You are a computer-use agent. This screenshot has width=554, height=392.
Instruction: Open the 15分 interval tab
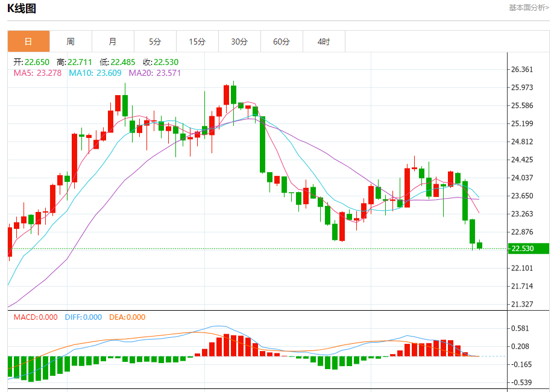197,42
